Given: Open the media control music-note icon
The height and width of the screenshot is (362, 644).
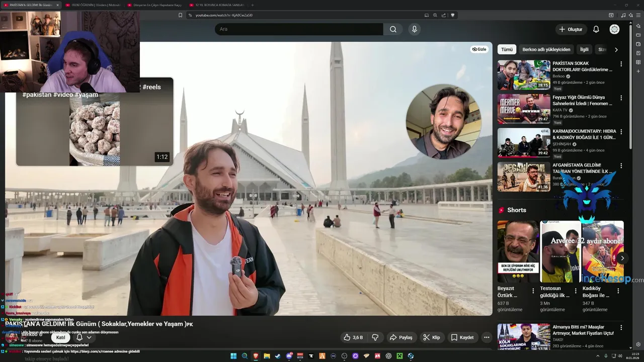Looking at the screenshot, I should [x=623, y=15].
